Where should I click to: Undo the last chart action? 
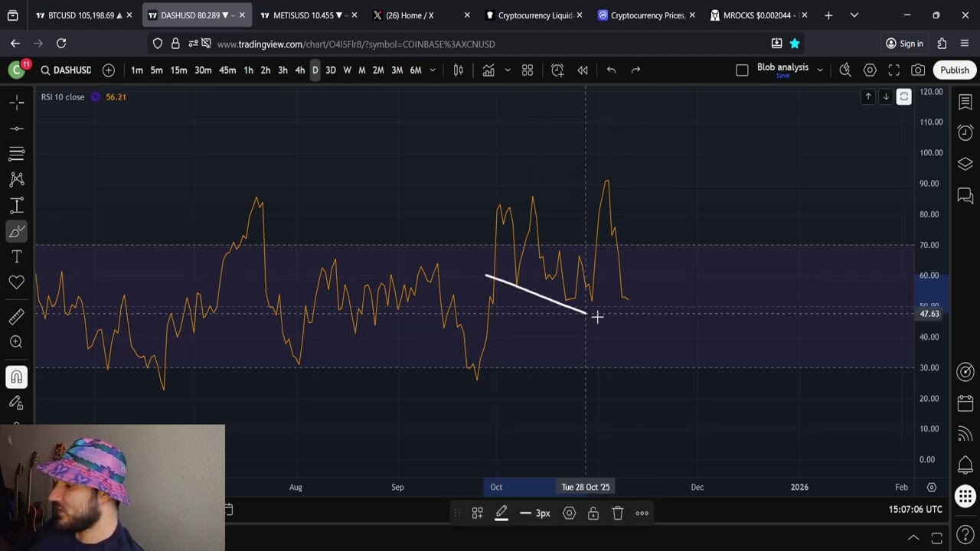(x=611, y=70)
